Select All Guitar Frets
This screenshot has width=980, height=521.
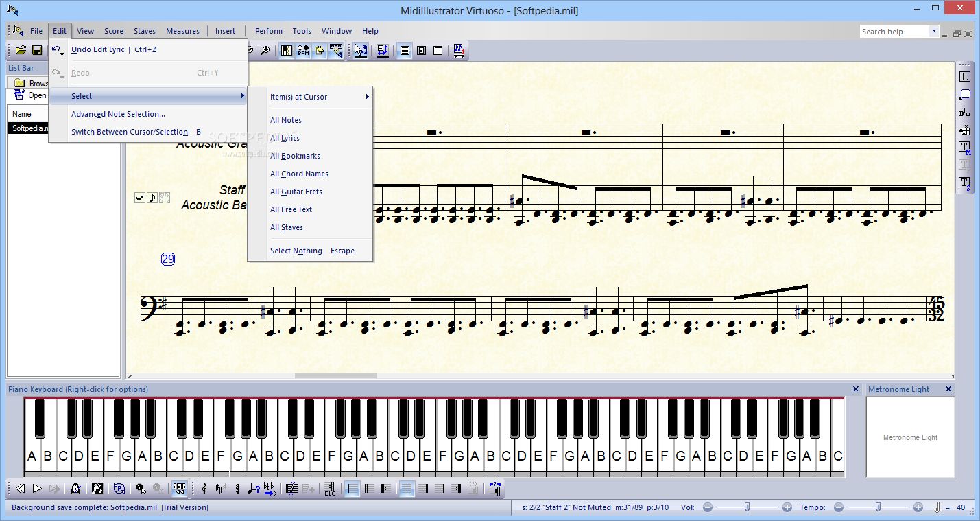coord(296,192)
